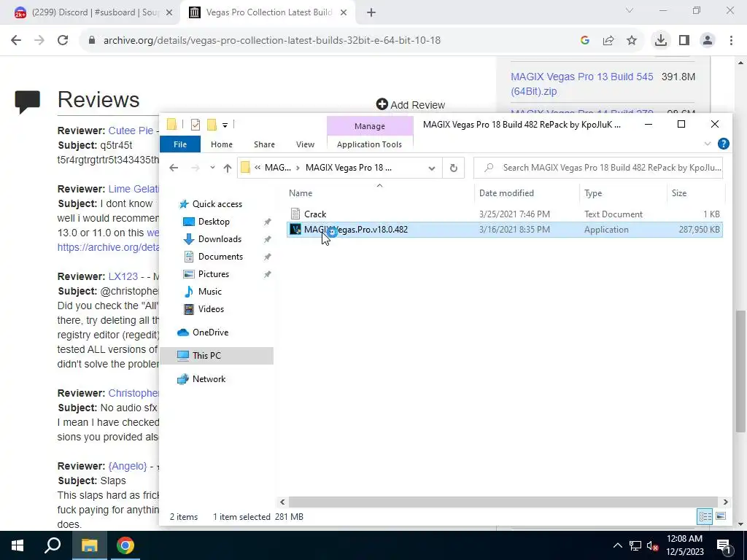
Task: Open Videos in navigation pane
Action: click(211, 309)
